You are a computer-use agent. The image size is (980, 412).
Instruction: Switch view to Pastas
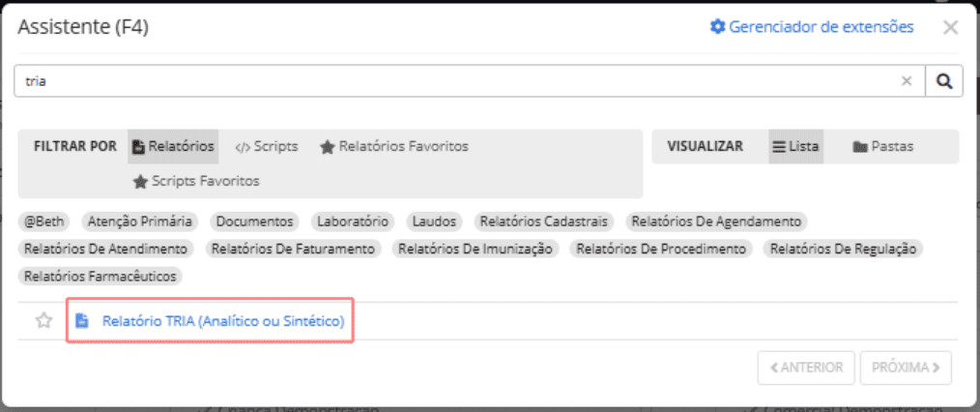(882, 146)
